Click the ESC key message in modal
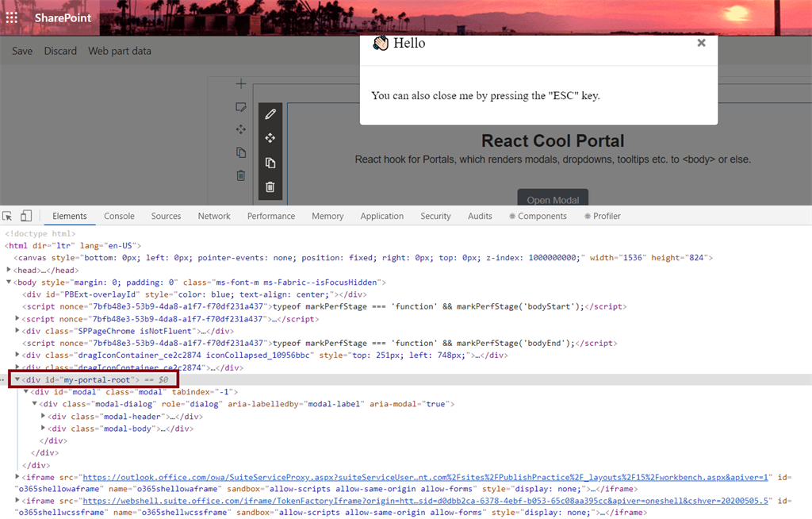812x519 pixels. (x=485, y=95)
